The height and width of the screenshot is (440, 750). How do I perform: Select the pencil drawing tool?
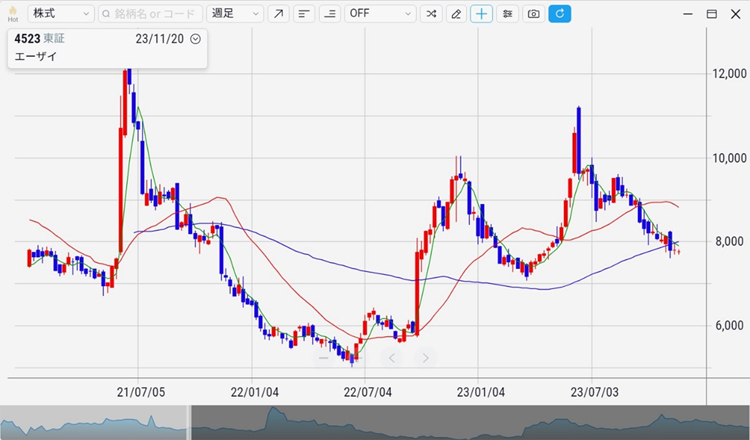point(456,14)
